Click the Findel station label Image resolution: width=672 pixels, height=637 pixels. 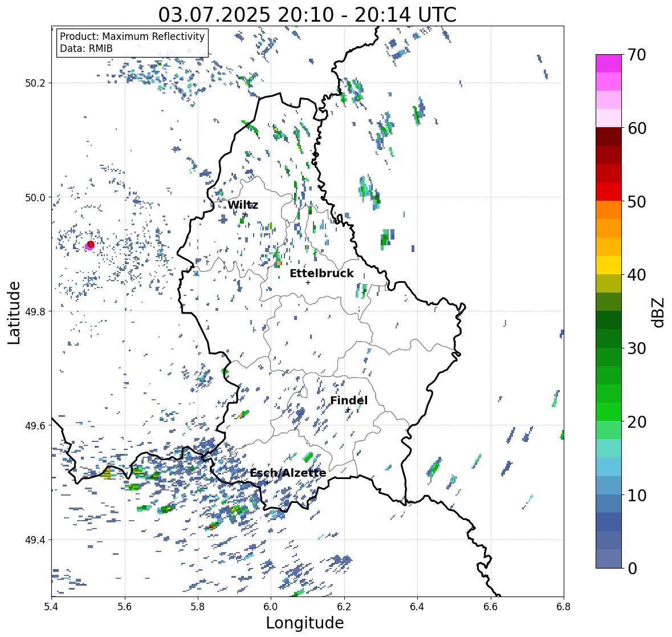[349, 400]
